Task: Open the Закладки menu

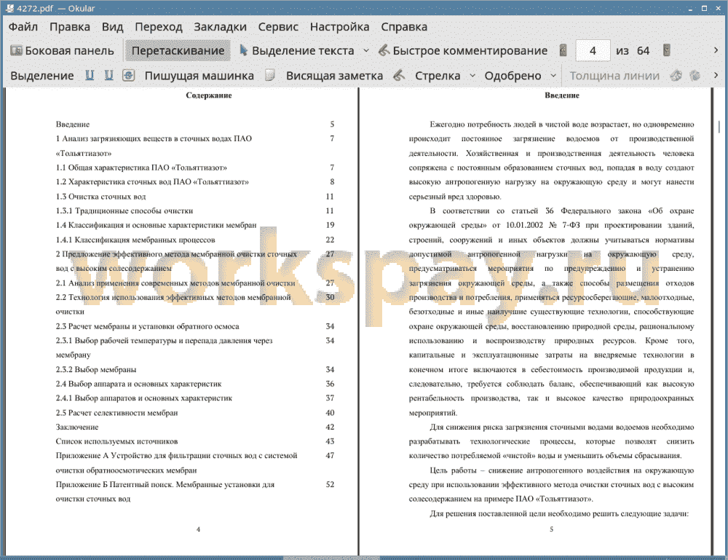Action: (220, 27)
